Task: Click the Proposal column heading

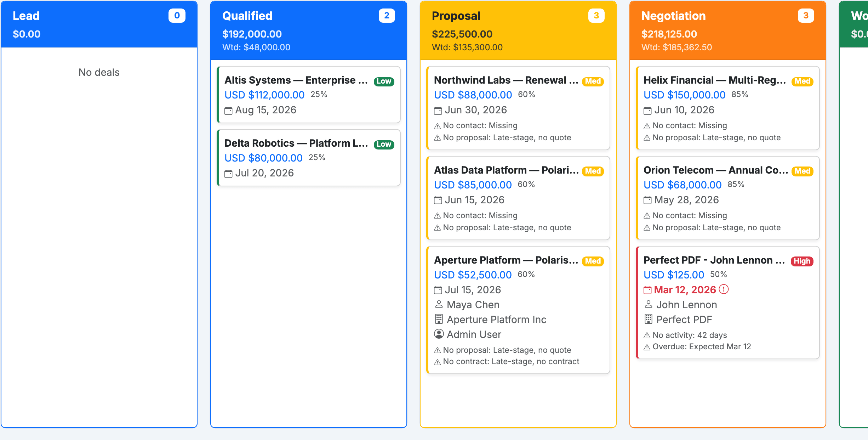Action: tap(456, 16)
